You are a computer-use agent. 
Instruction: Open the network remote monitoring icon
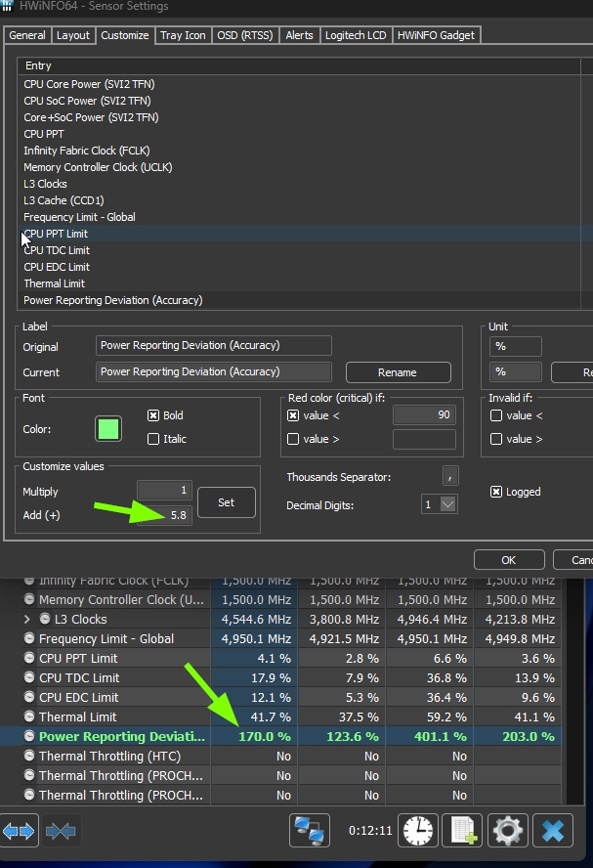pyautogui.click(x=310, y=830)
